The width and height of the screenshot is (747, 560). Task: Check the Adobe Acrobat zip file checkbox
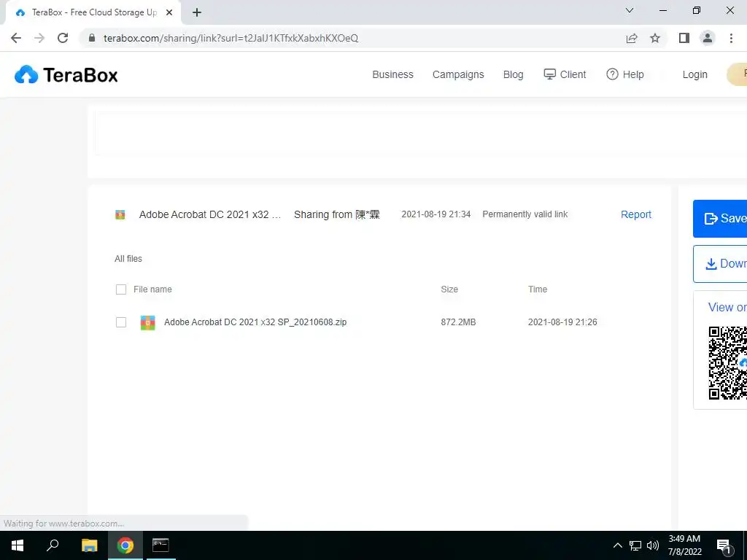click(x=121, y=322)
